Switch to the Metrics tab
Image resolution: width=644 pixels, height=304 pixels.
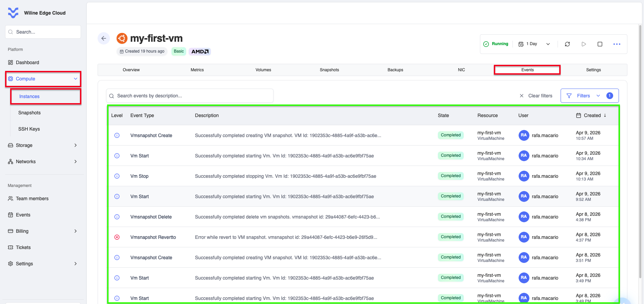point(197,70)
